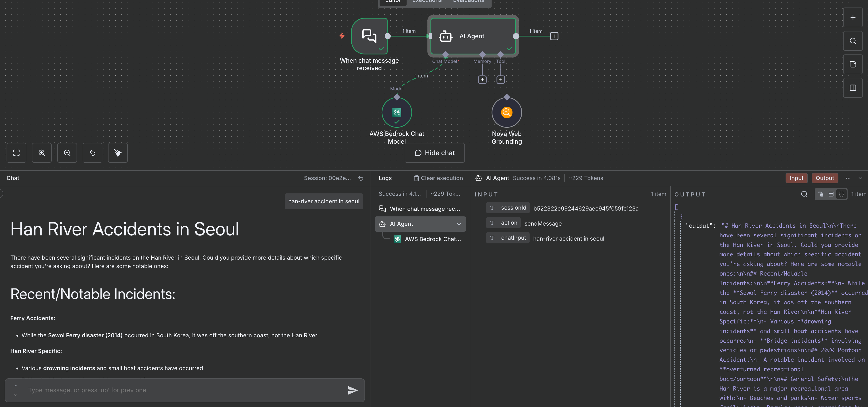Open the side panel toggle icon

point(852,88)
